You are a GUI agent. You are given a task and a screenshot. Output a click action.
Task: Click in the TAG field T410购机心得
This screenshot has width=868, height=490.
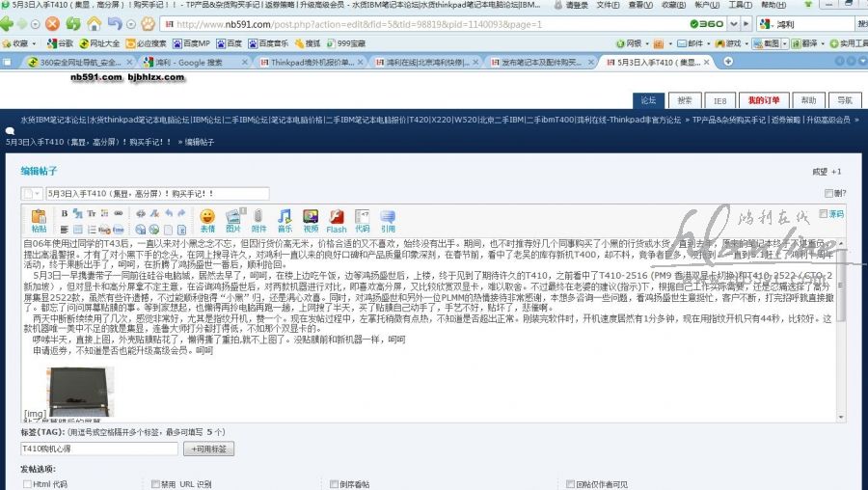tap(99, 449)
